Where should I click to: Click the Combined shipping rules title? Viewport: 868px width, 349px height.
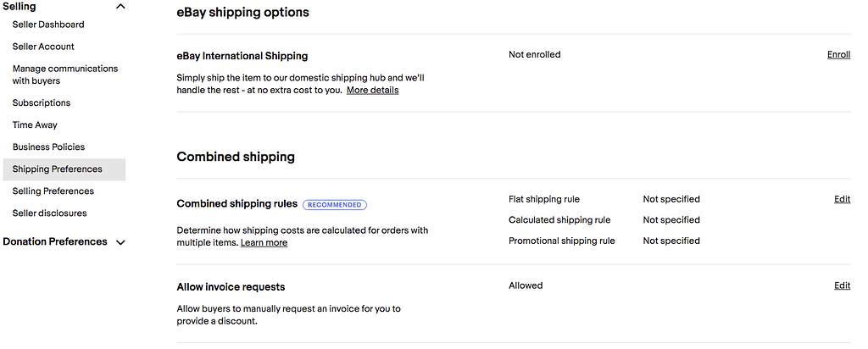[236, 204]
